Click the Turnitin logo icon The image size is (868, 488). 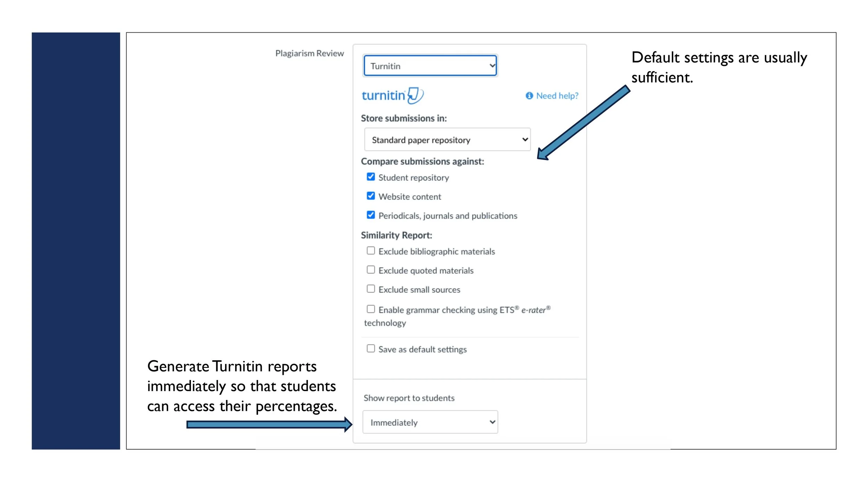coord(415,95)
